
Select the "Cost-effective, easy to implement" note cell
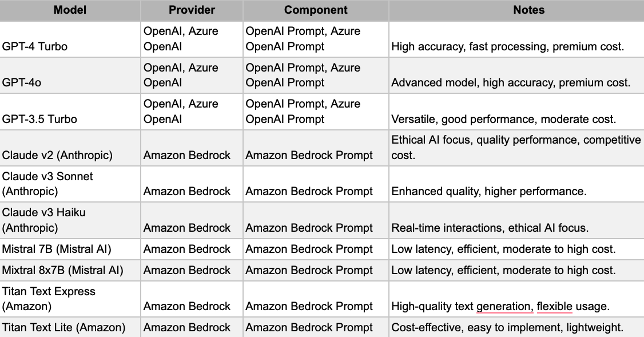(x=507, y=327)
